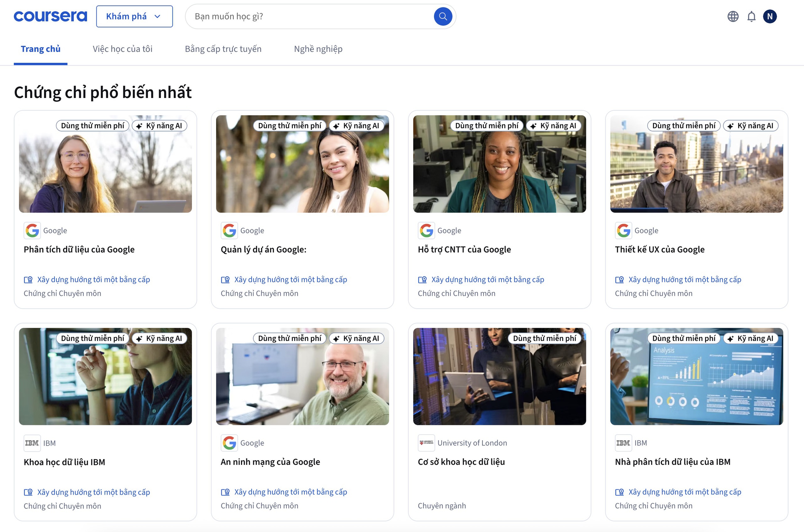
Task: Switch to the Việc học của tôi tab
Action: [122, 49]
